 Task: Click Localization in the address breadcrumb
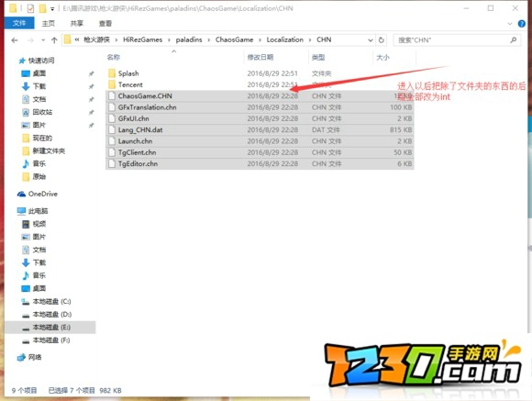point(284,39)
